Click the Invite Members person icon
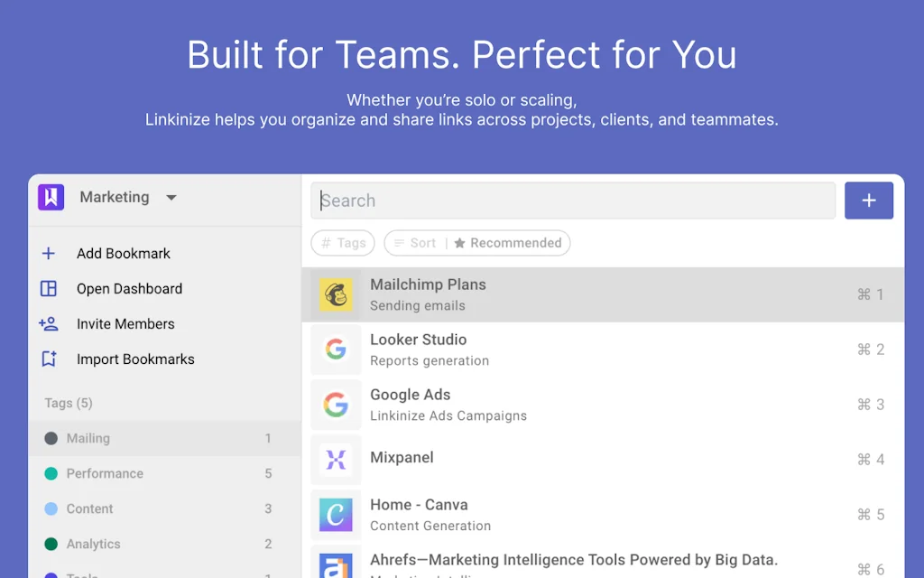 (x=49, y=324)
